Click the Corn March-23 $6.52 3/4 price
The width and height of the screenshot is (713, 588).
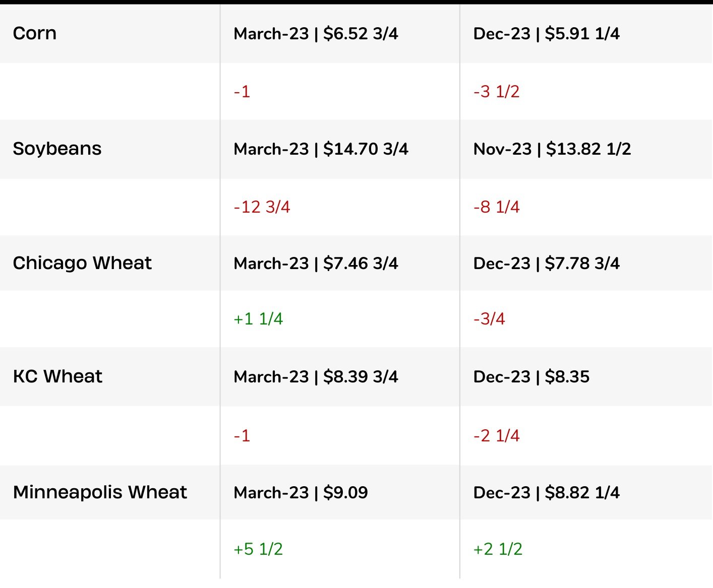coord(316,34)
